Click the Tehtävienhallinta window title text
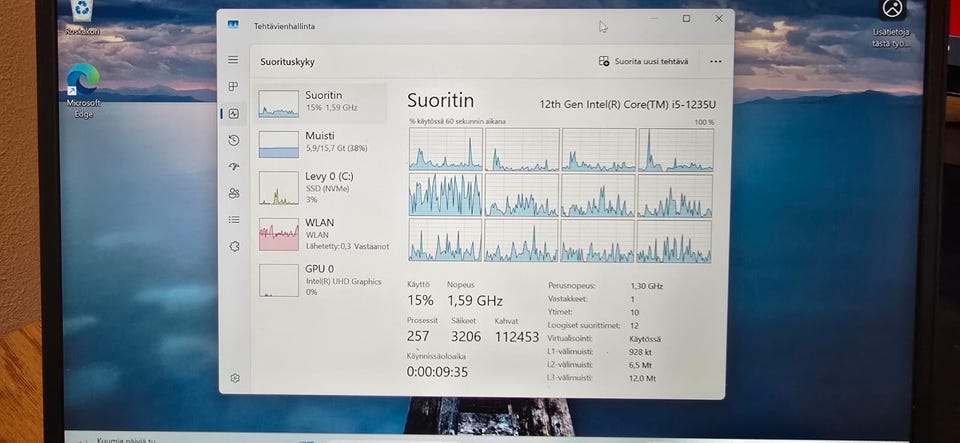This screenshot has height=443, width=960. (285, 26)
